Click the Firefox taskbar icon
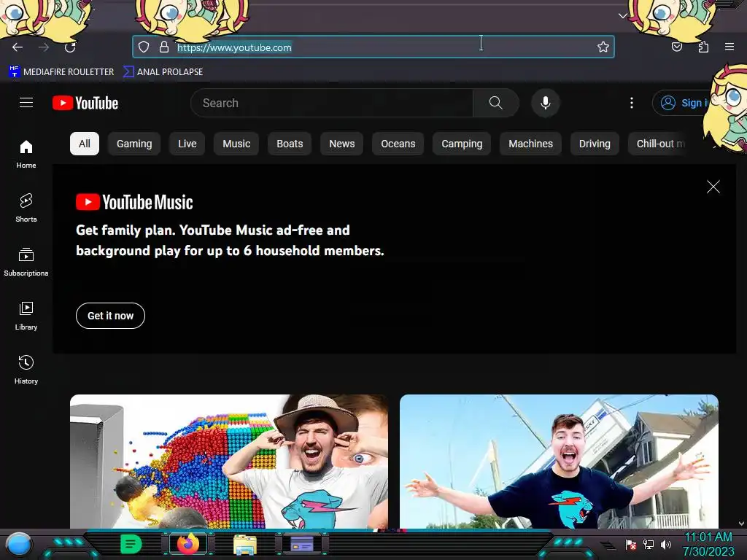Image resolution: width=747 pixels, height=560 pixels. (x=188, y=544)
